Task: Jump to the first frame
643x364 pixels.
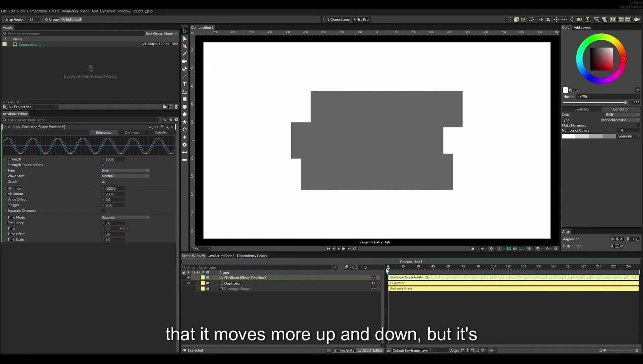Action: [x=329, y=249]
